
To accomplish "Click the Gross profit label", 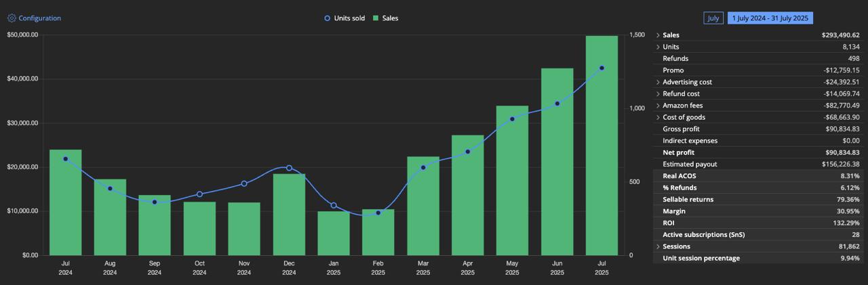I will point(681,129).
